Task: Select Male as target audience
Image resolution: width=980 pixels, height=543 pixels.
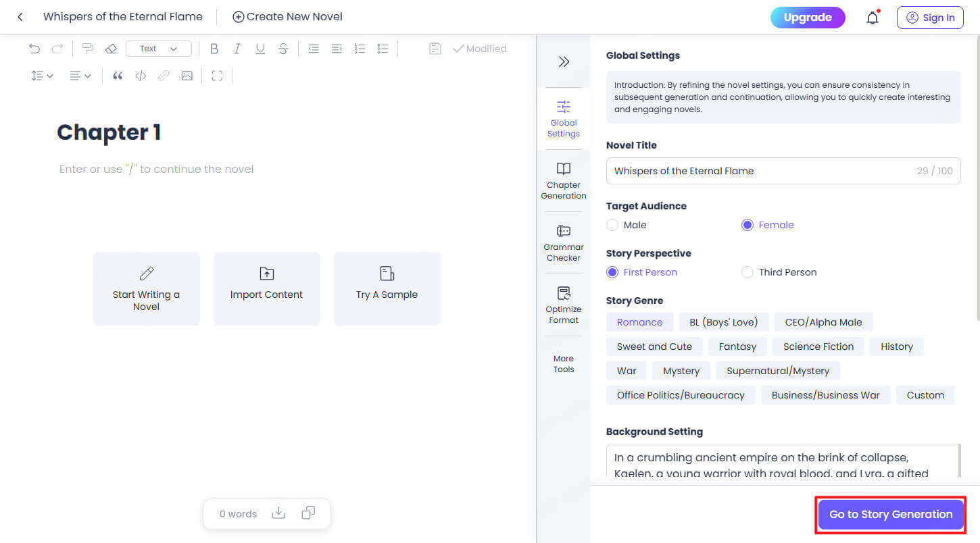Action: coord(612,225)
